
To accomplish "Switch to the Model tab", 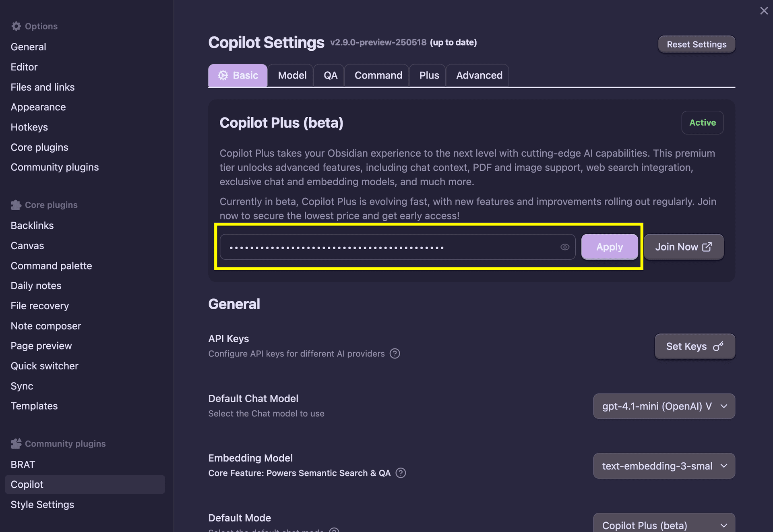I will (292, 75).
